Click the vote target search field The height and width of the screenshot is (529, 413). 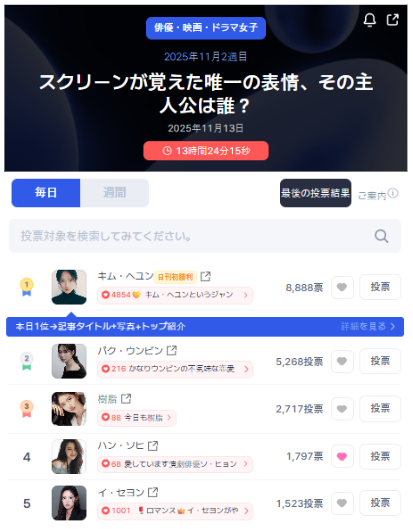[x=205, y=236]
